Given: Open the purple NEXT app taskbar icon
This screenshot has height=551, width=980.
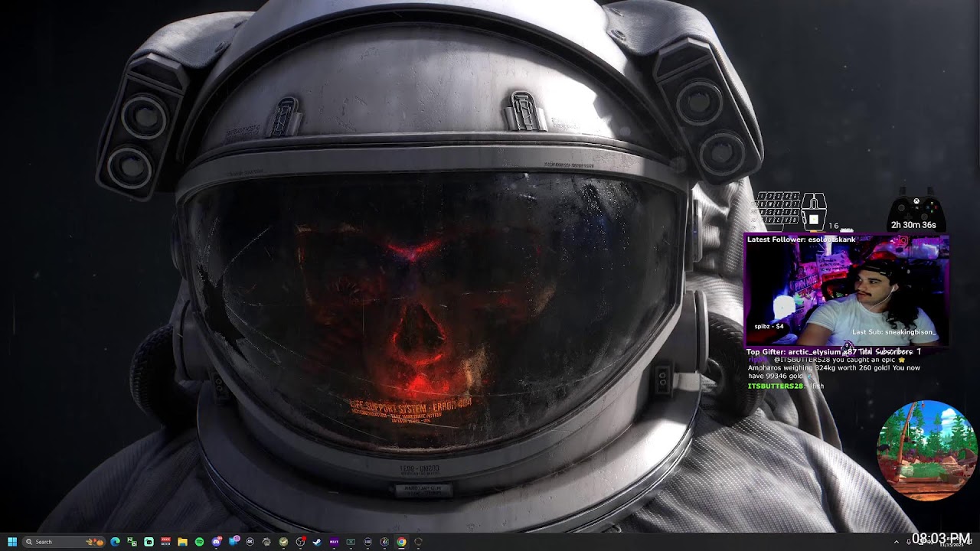Looking at the screenshot, I should (x=334, y=542).
